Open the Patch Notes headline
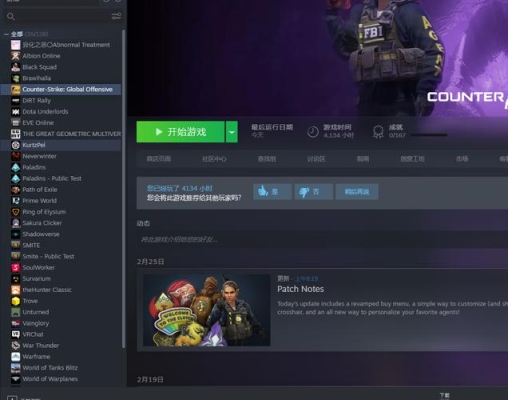This screenshot has height=400, width=508. click(301, 289)
